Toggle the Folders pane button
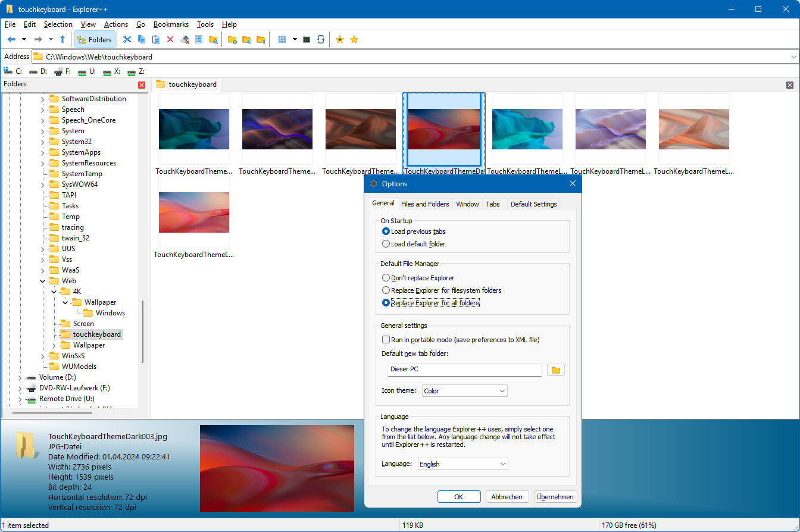Screen dimensions: 800x532 [95, 39]
